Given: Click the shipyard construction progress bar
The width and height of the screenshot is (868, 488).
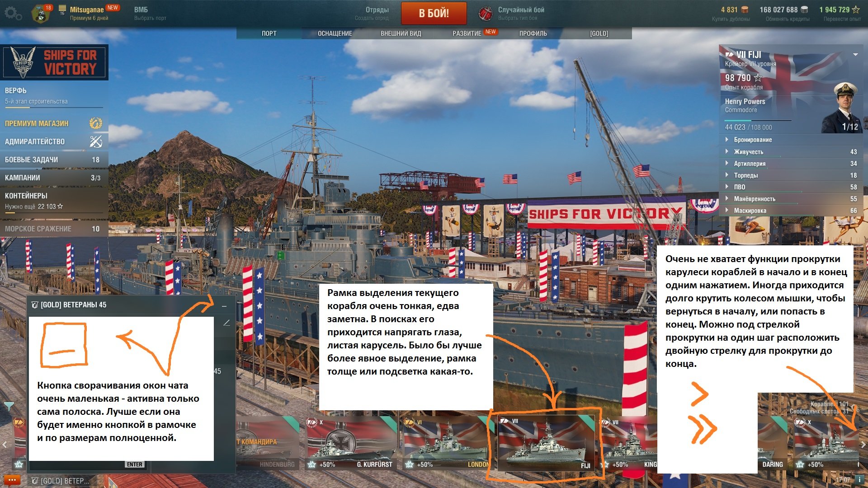Looking at the screenshot, I should coord(54,108).
